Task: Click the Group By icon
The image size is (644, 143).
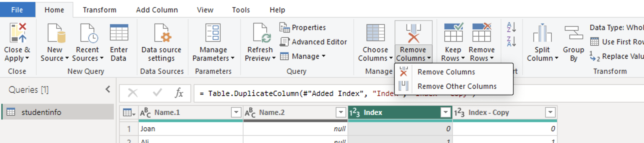Action: tap(573, 33)
